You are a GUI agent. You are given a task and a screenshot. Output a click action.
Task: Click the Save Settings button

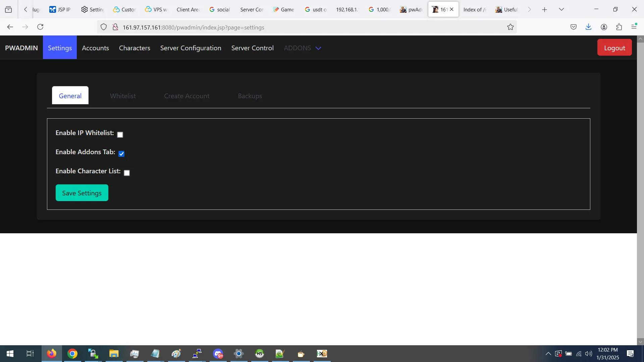[82, 193]
